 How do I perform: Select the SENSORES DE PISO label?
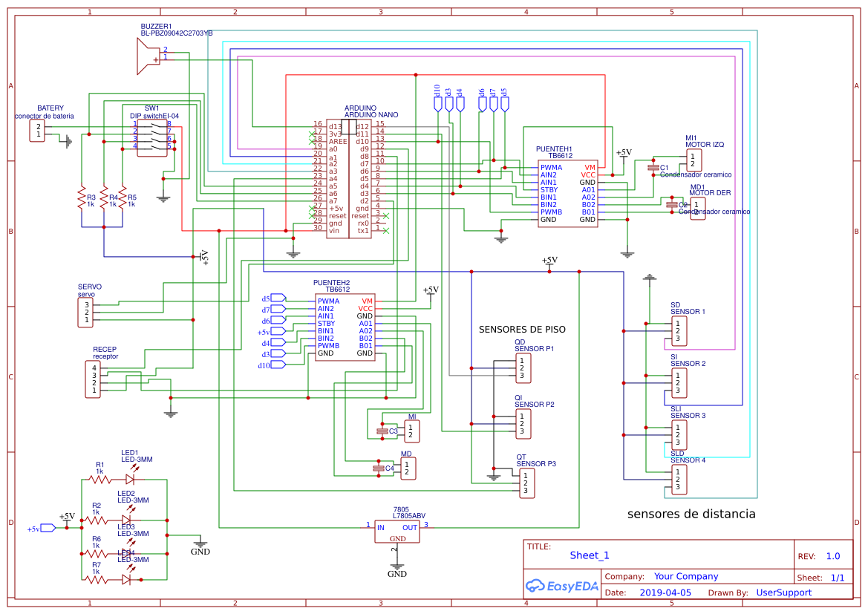[x=523, y=329]
